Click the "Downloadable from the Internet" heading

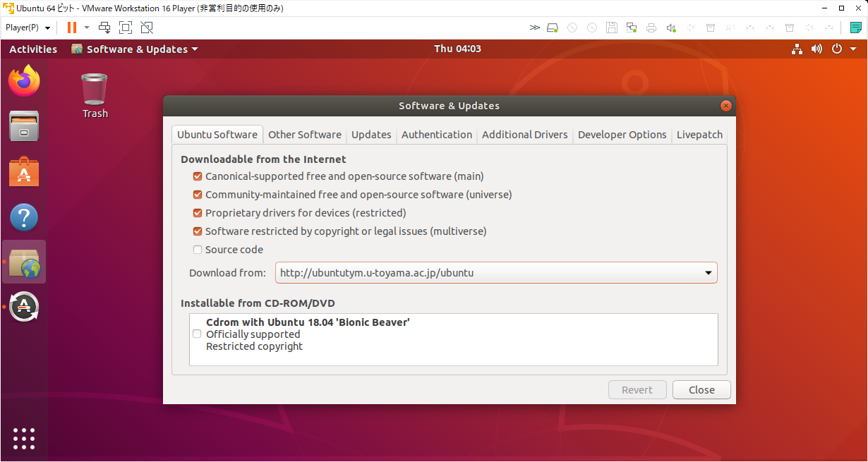[x=263, y=159]
